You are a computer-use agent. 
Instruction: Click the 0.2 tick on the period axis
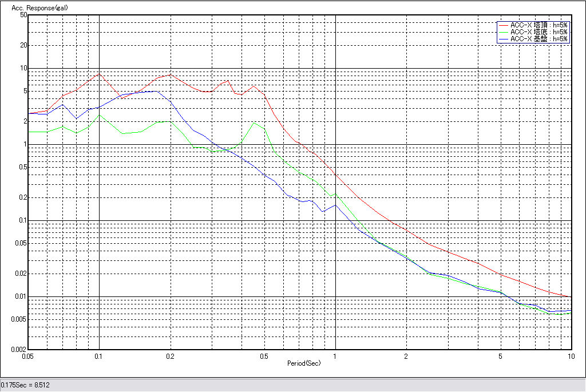pyautogui.click(x=170, y=356)
